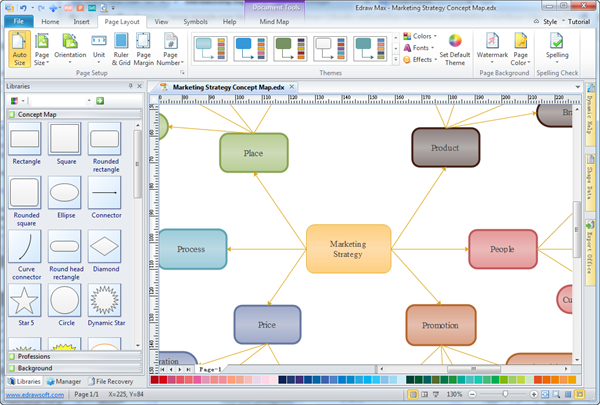
Task: Open the Ruler & Grid settings
Action: (x=119, y=48)
